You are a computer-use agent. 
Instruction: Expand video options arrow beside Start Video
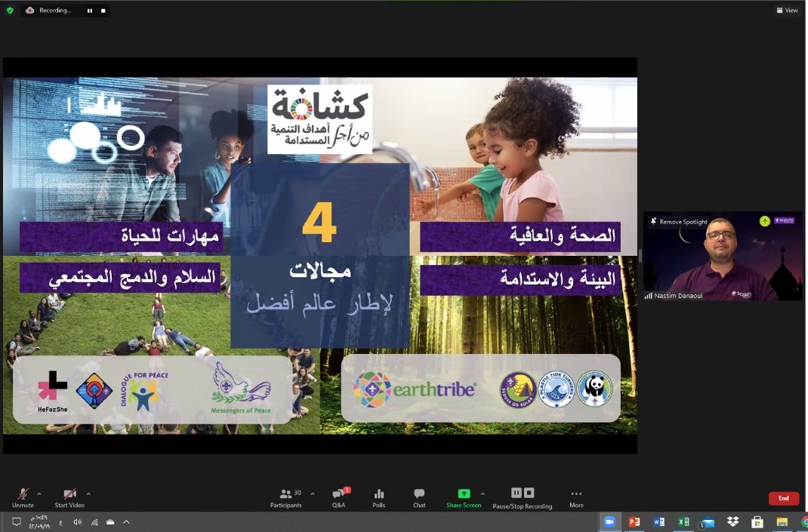click(88, 494)
